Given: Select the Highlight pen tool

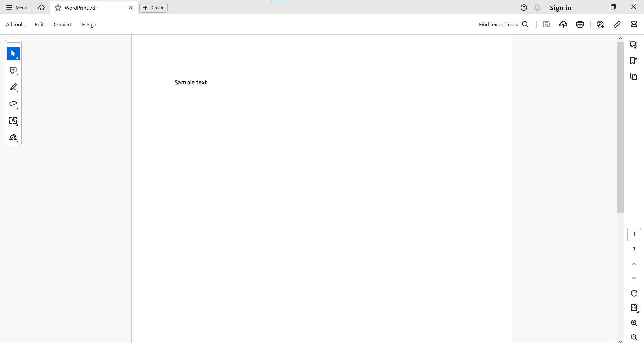Looking at the screenshot, I should [13, 88].
